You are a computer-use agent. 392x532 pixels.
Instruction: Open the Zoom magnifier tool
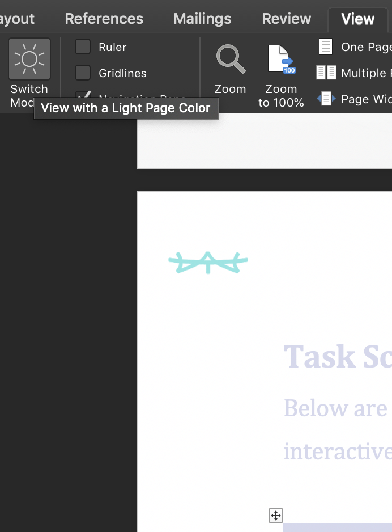(x=231, y=59)
